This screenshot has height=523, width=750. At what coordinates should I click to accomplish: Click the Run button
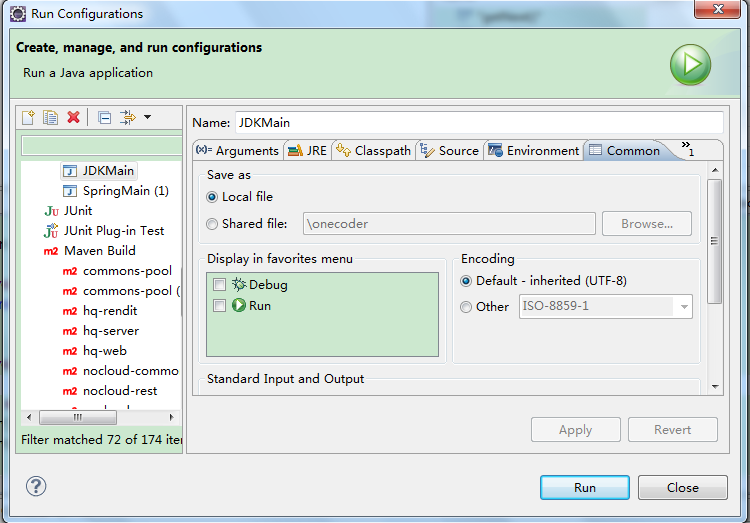(x=585, y=488)
